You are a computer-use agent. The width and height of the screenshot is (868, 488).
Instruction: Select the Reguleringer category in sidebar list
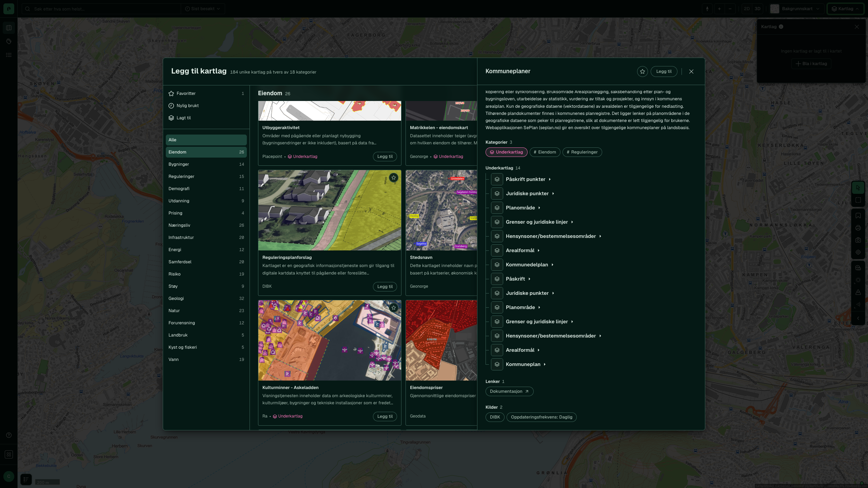(x=206, y=177)
